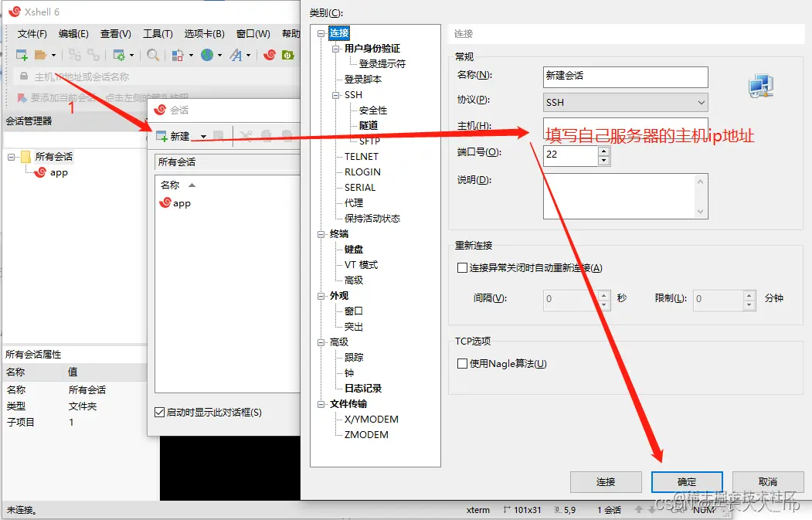This screenshot has width=812, height=520.
Task: Select the search magnifier toolbar icon
Action: click(152, 54)
